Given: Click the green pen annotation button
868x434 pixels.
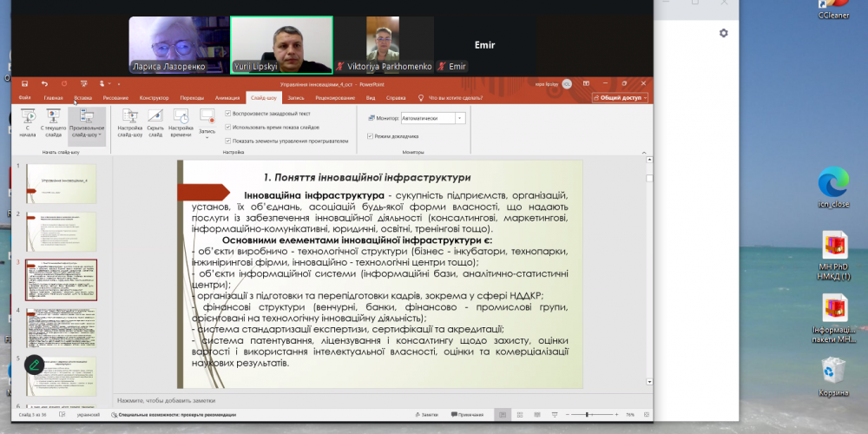Looking at the screenshot, I should point(35,365).
